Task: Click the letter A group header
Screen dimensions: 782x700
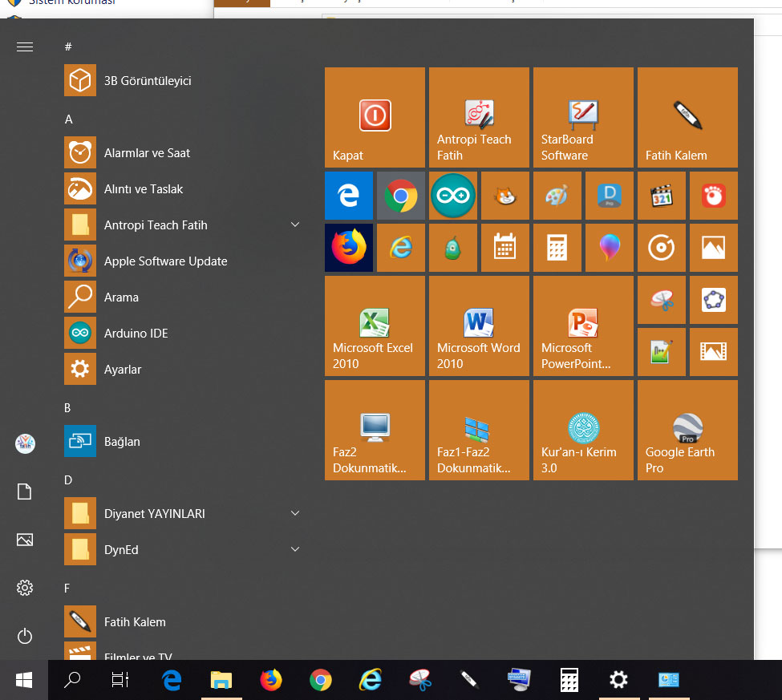Action: 69,119
